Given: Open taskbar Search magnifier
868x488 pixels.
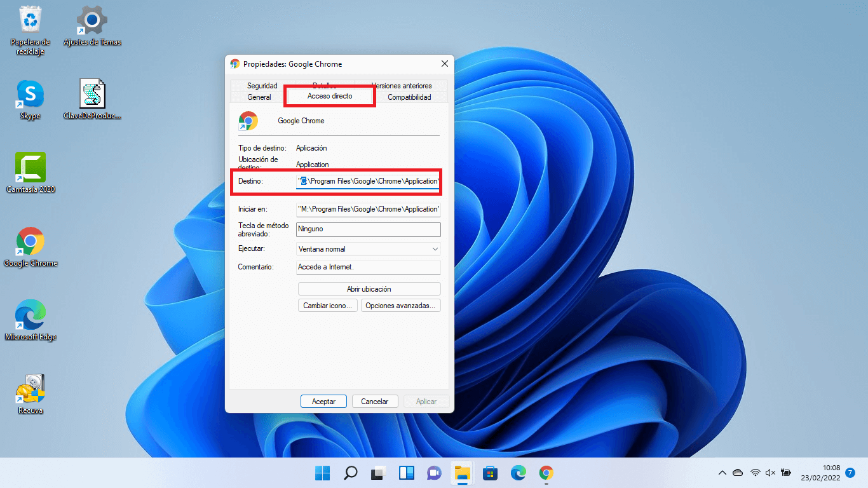Looking at the screenshot, I should 350,473.
